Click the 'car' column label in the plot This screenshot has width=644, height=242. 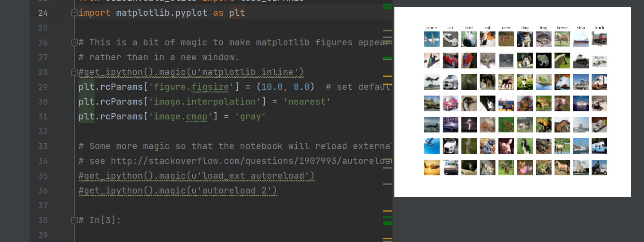pos(450,28)
